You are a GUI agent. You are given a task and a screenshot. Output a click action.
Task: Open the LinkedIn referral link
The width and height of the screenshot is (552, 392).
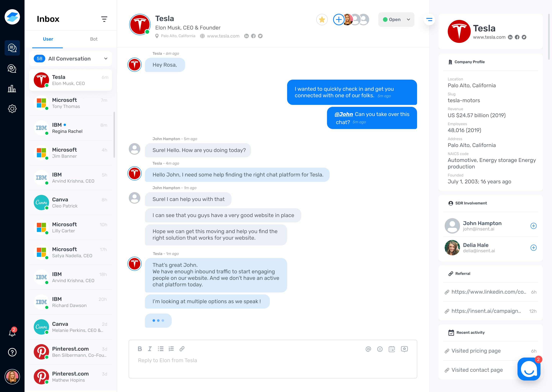click(489, 292)
